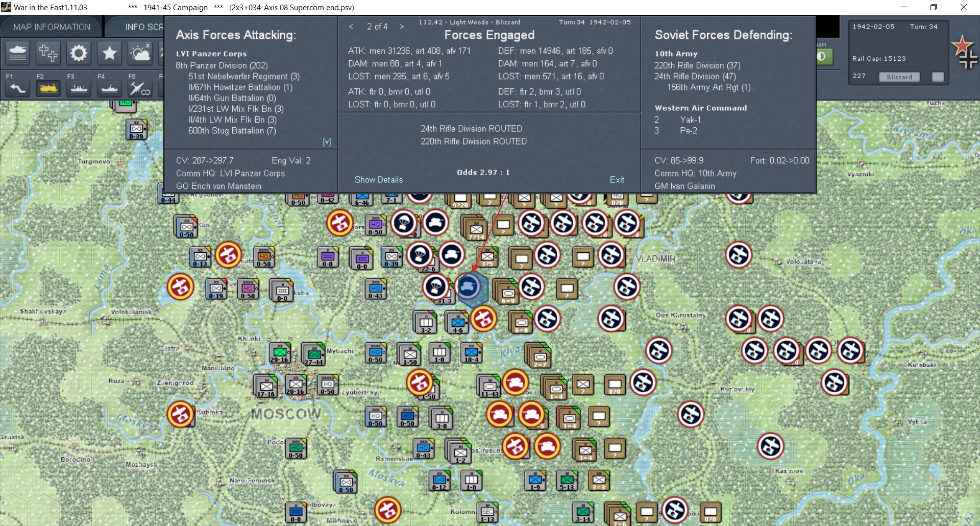Open preferences with the gear icon
The width and height of the screenshot is (980, 526).
(x=79, y=53)
